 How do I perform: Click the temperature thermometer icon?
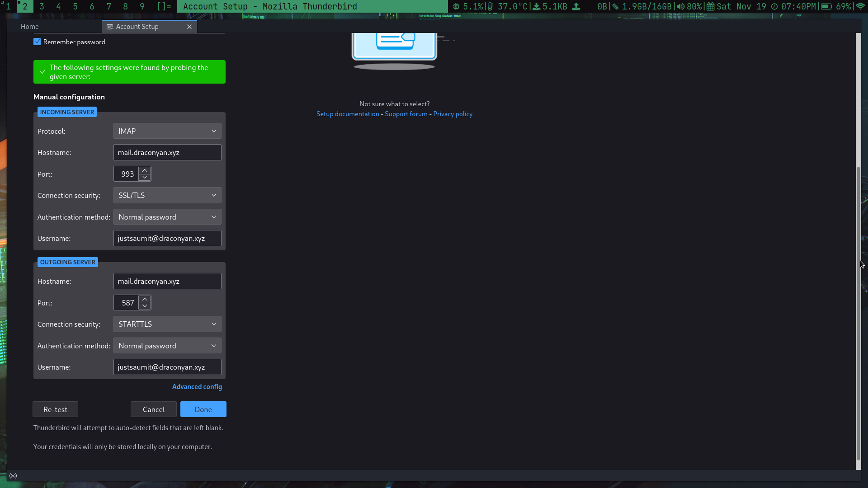[x=491, y=7]
